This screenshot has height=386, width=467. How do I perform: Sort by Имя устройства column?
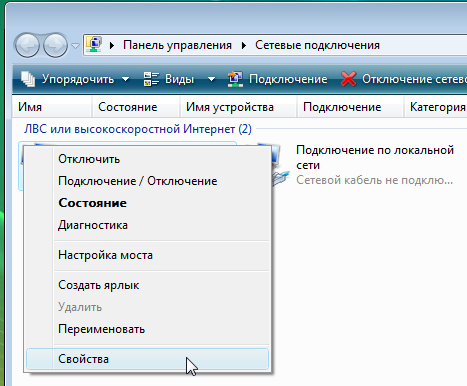point(238,107)
